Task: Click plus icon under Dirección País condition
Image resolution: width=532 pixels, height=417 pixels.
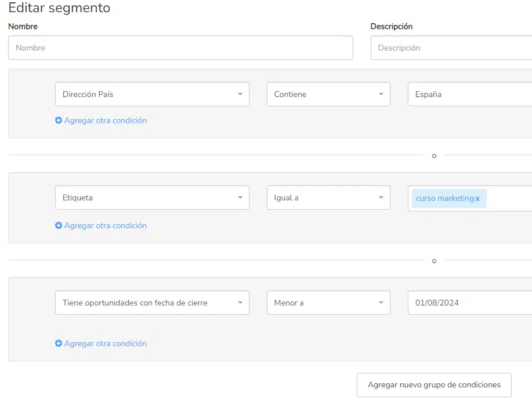Action: click(x=59, y=121)
